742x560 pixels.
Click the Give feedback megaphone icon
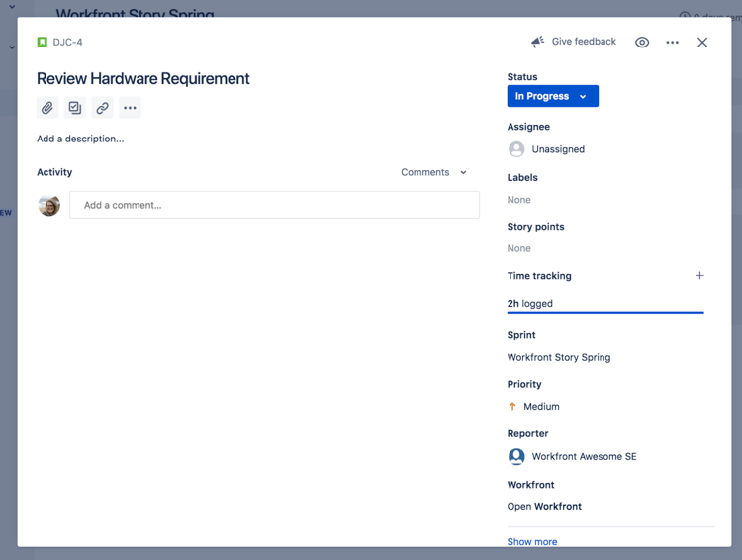tap(537, 42)
